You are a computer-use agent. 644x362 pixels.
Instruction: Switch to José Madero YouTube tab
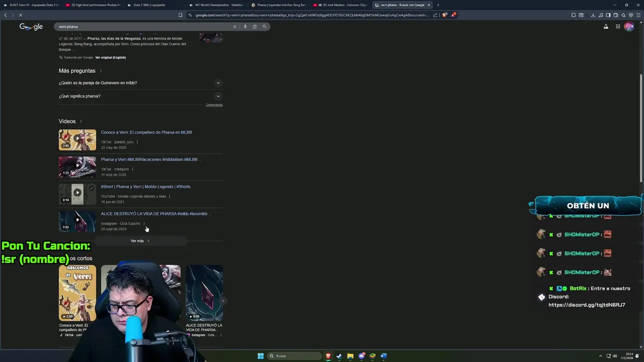341,5
